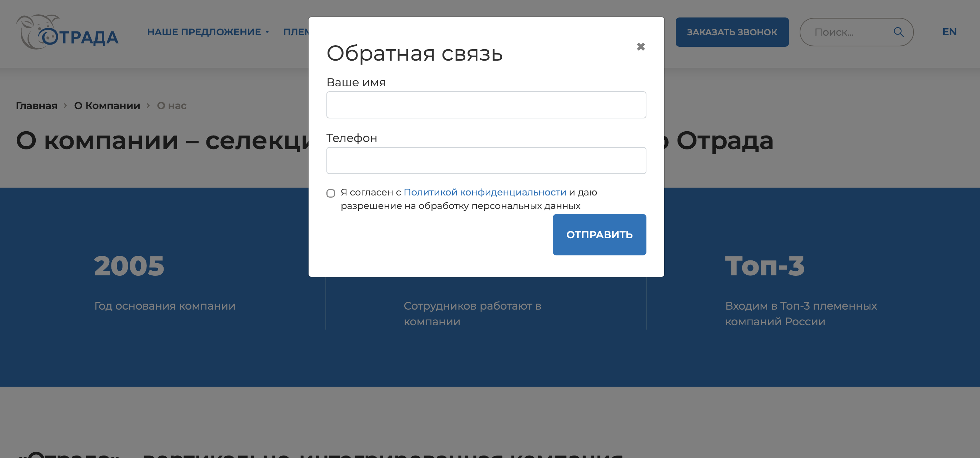980x458 pixels.
Task: Click the chevron after Главная breadcrumb
Action: 65,106
